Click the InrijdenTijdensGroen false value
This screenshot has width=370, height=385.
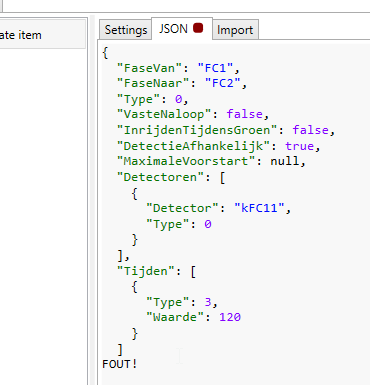click(310, 130)
